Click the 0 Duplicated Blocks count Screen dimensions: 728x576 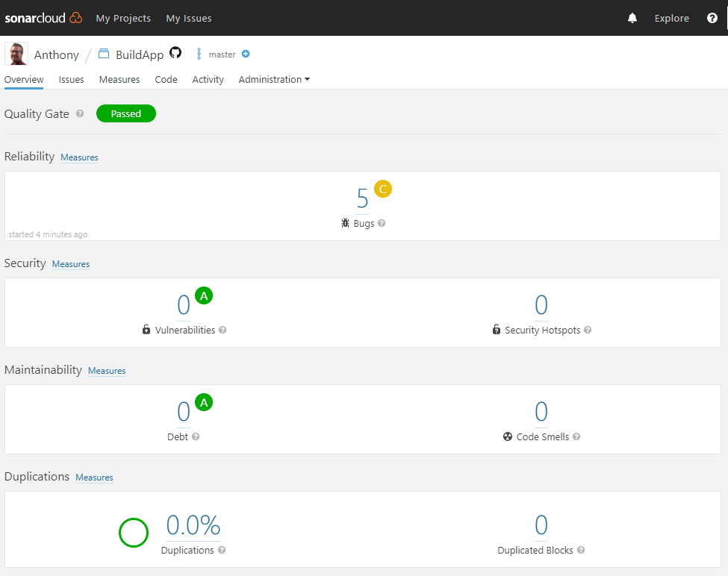(541, 525)
